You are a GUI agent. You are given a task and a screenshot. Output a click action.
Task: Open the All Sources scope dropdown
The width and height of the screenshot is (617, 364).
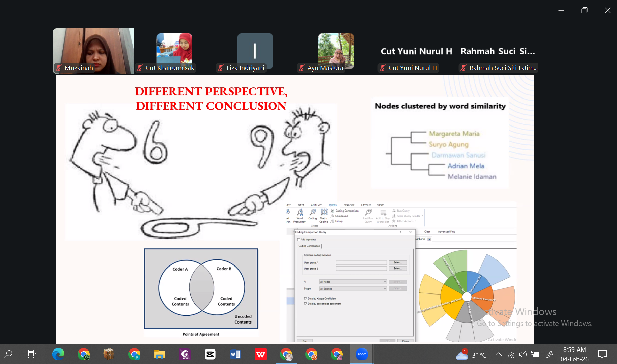point(353,289)
